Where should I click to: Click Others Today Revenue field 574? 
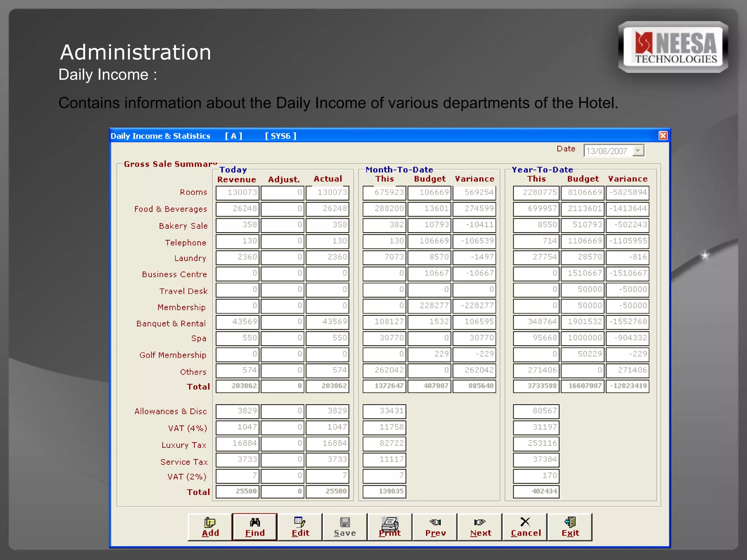(237, 371)
